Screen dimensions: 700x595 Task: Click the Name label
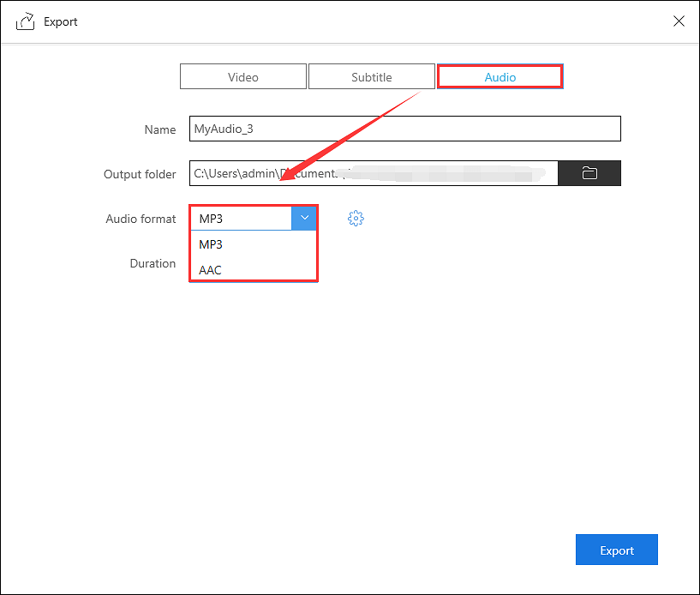159,130
